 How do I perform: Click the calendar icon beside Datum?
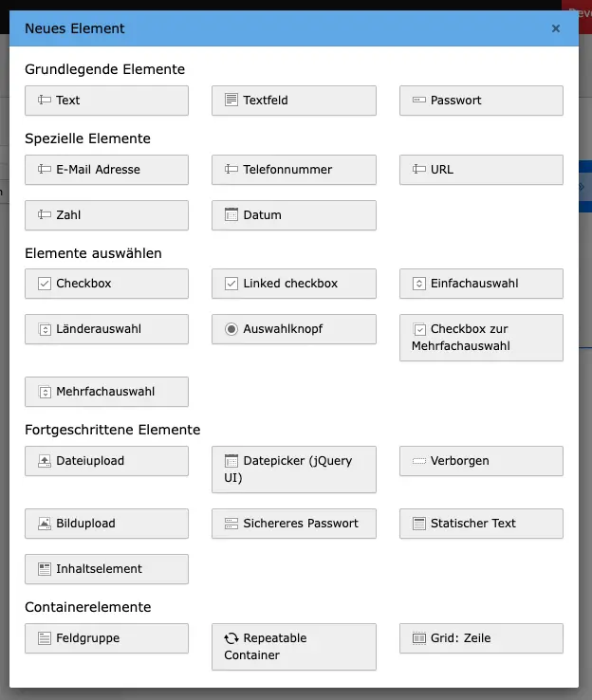(x=231, y=215)
